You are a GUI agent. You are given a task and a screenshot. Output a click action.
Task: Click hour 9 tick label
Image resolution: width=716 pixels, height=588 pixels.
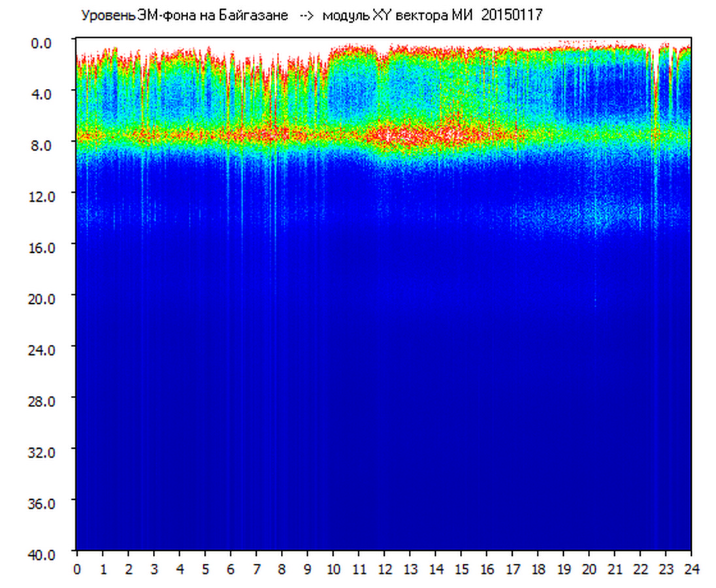pos(308,569)
